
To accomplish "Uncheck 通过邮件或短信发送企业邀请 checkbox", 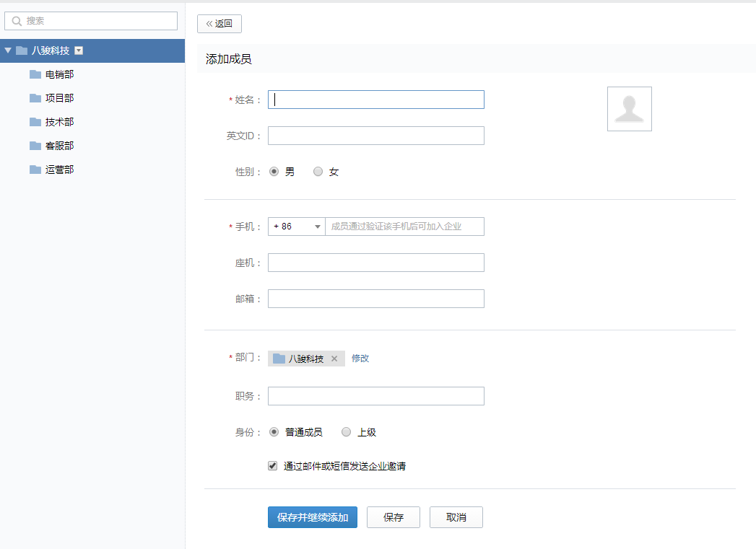I will [x=272, y=466].
